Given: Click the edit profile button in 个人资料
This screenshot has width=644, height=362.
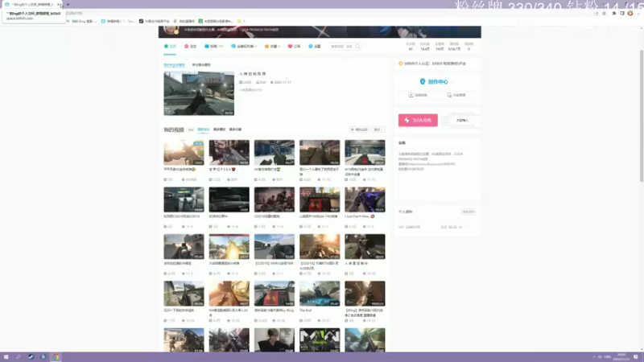Looking at the screenshot, I should [469, 212].
